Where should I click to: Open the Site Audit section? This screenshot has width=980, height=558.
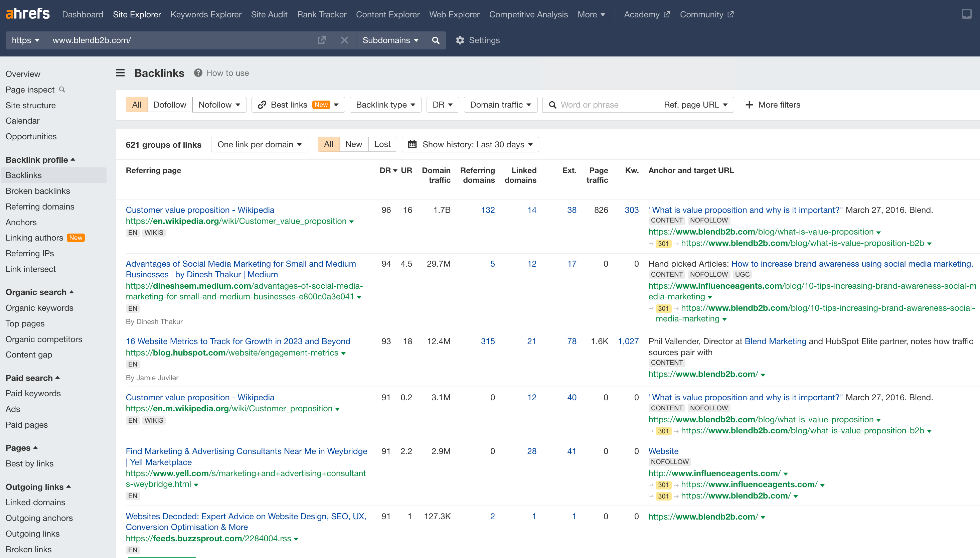click(x=269, y=14)
